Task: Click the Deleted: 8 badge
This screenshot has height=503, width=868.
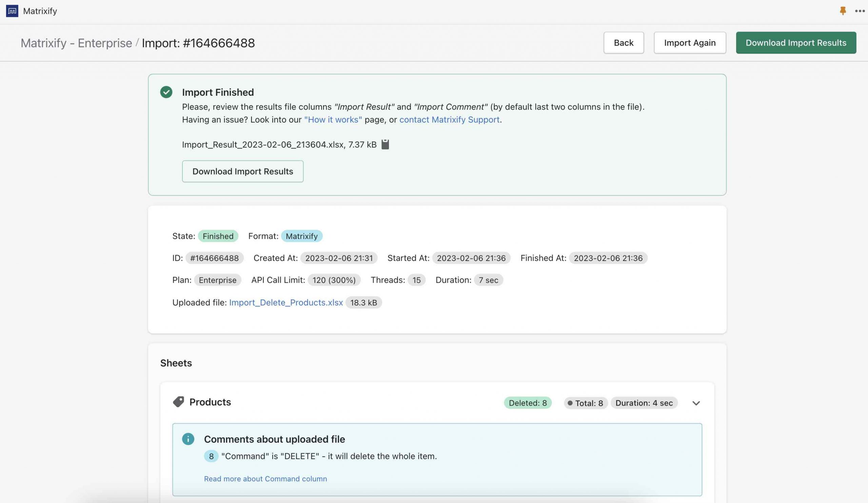Action: click(527, 403)
